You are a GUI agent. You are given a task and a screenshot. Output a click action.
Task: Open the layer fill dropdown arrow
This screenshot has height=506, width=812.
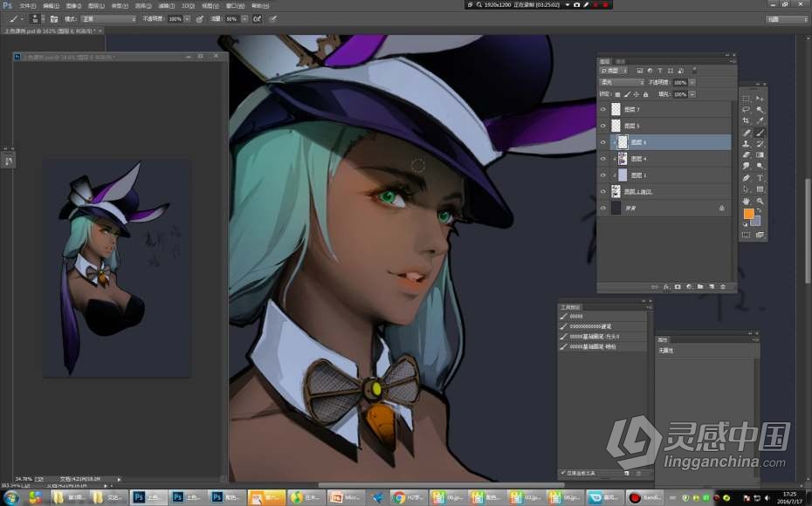click(692, 95)
